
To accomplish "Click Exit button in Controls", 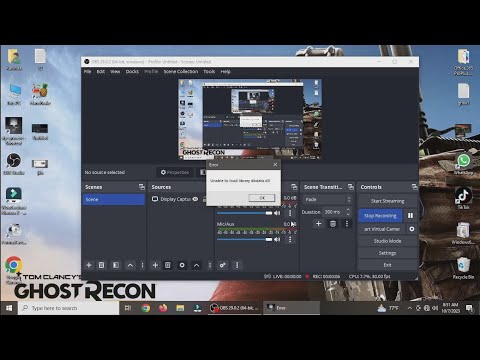I will tap(387, 265).
